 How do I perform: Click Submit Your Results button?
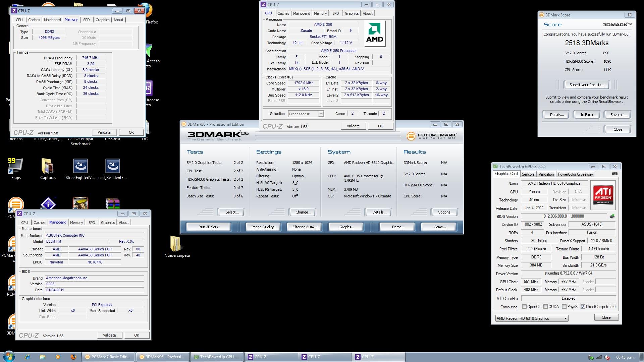[x=587, y=85]
